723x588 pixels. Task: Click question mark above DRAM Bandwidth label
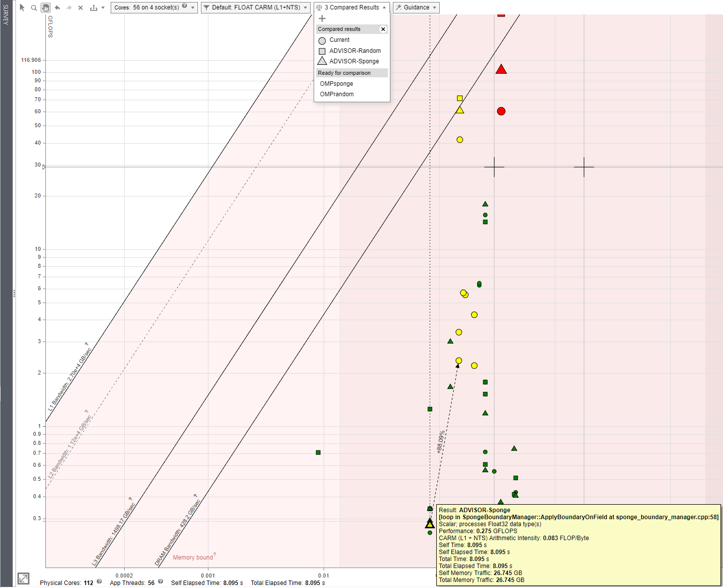(x=195, y=496)
